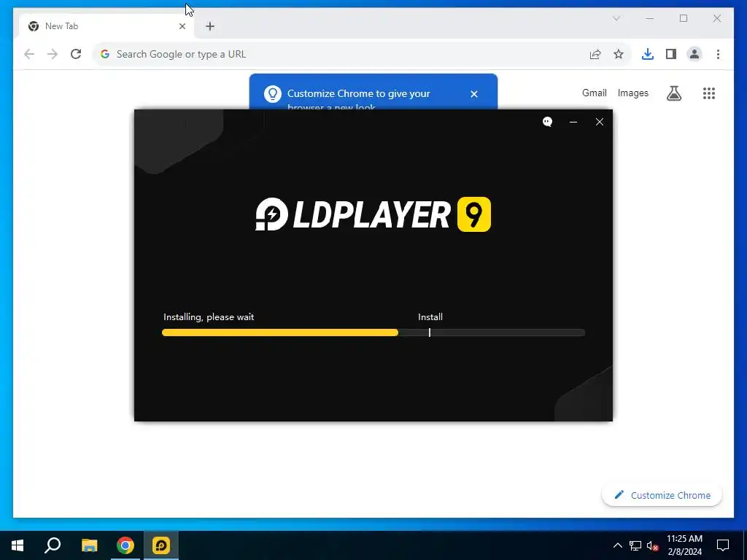Go forward in Chrome
This screenshot has width=747, height=560.
pyautogui.click(x=53, y=54)
